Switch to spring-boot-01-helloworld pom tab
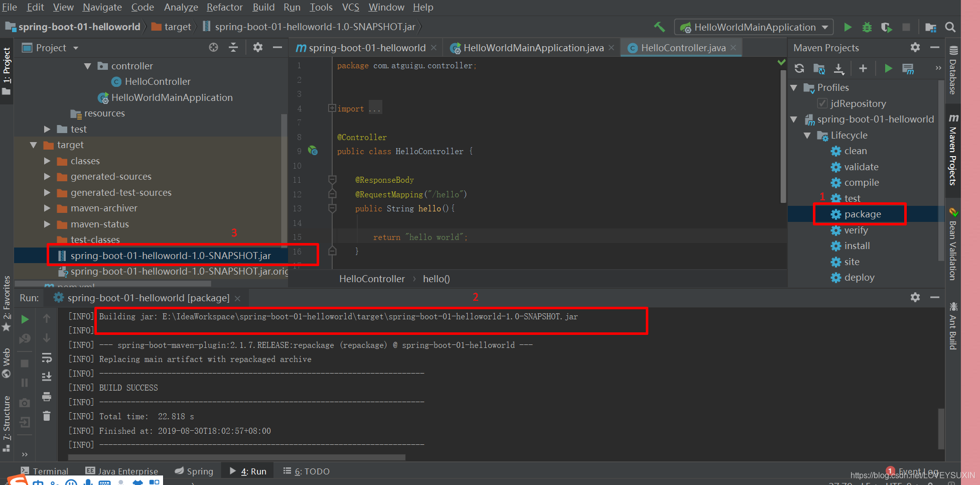Screen dimensions: 980x485 [x=367, y=48]
